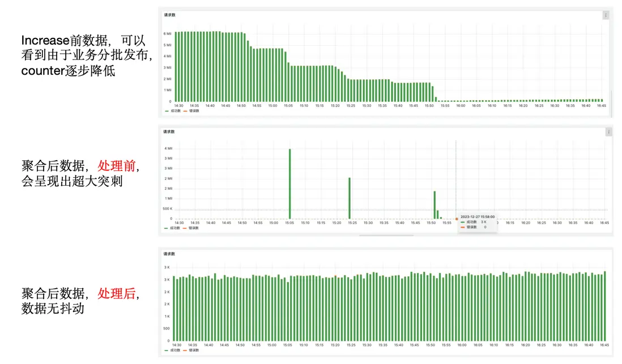Click the spike bar near 15:50 in middle chart
This screenshot has width=622, height=364.
click(434, 205)
